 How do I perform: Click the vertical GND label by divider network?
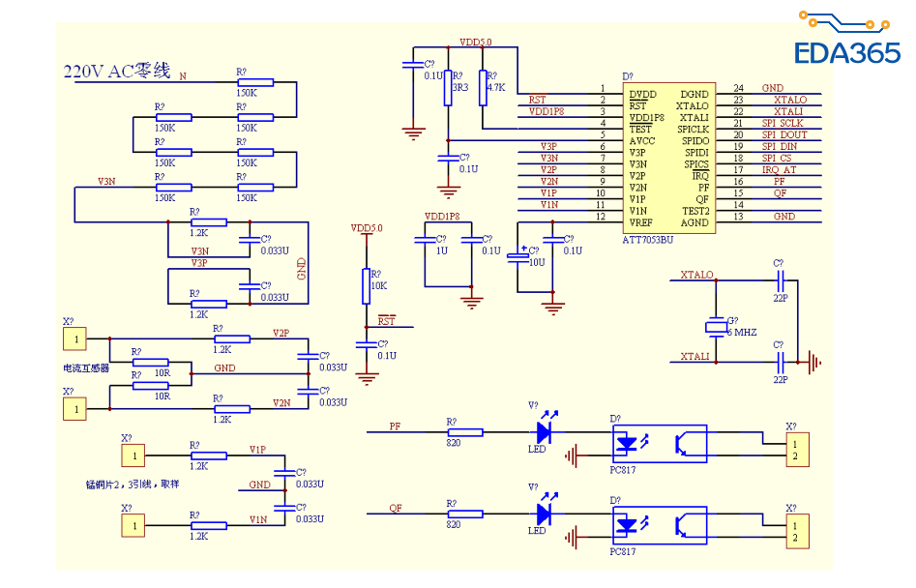pyautogui.click(x=302, y=269)
